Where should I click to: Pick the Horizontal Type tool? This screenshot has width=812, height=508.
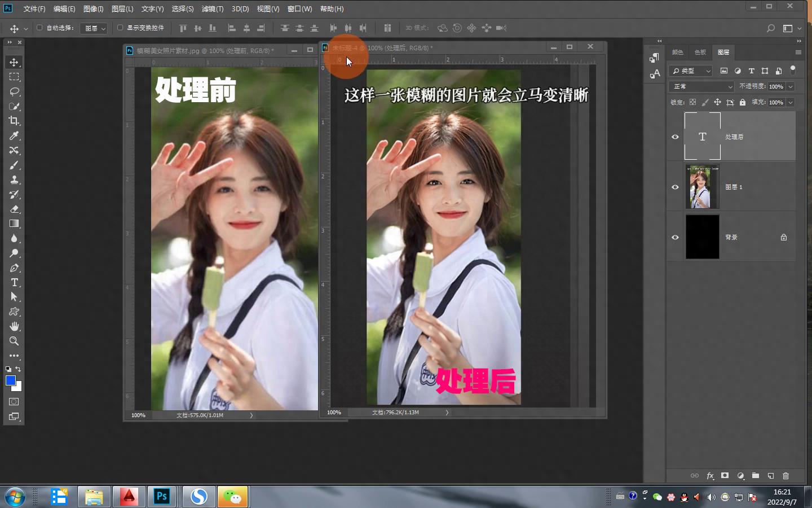pos(14,282)
